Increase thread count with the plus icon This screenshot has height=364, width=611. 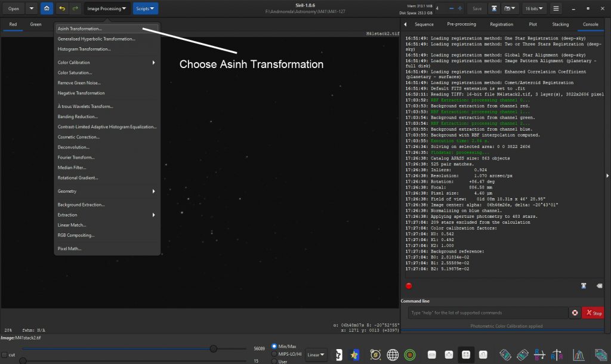point(460,8)
